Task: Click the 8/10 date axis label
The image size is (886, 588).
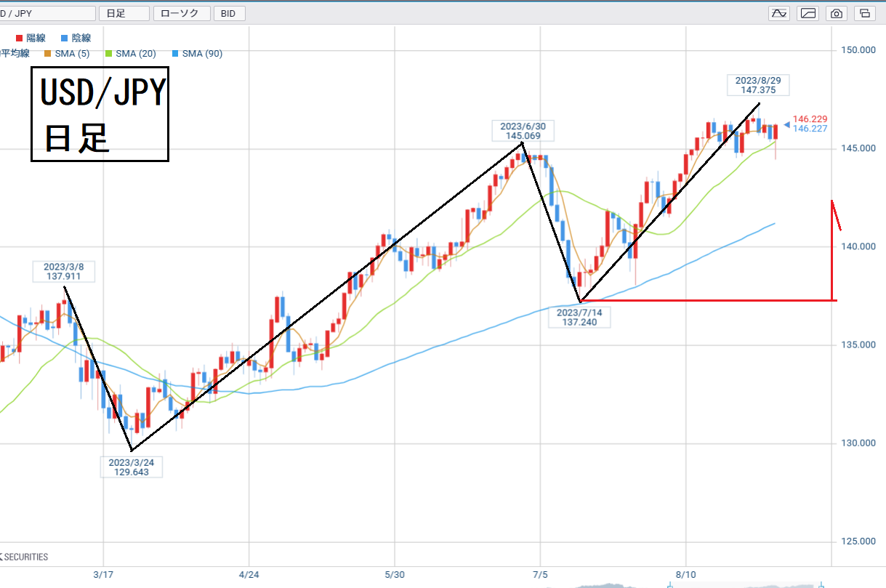Action: coord(686,574)
